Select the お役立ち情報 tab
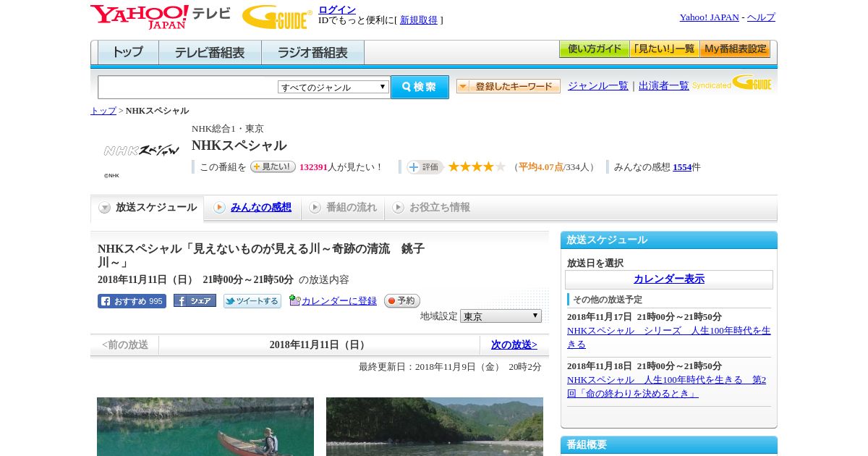868x456 pixels. coord(431,208)
